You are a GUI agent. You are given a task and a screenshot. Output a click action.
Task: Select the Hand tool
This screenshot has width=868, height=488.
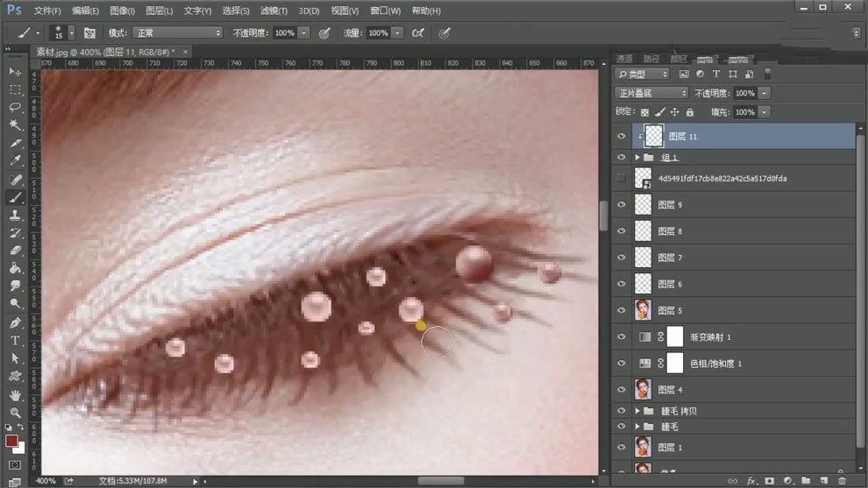point(15,395)
